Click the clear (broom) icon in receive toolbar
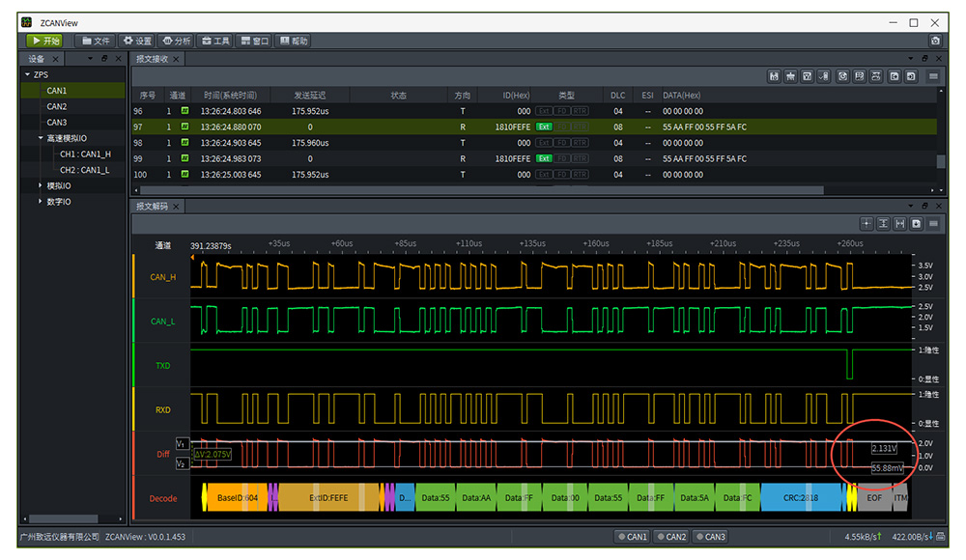 790,76
